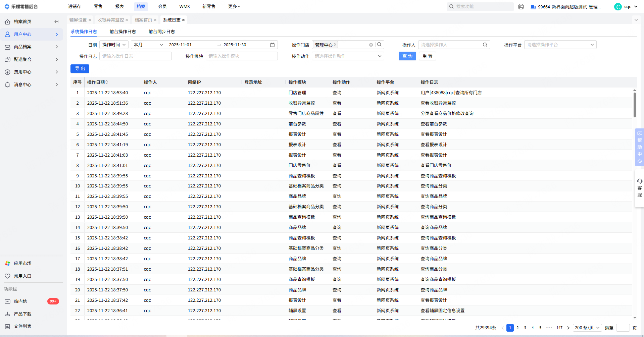This screenshot has width=644, height=337.
Task: Open the 操作动作 dropdown
Action: pyautogui.click(x=348, y=56)
